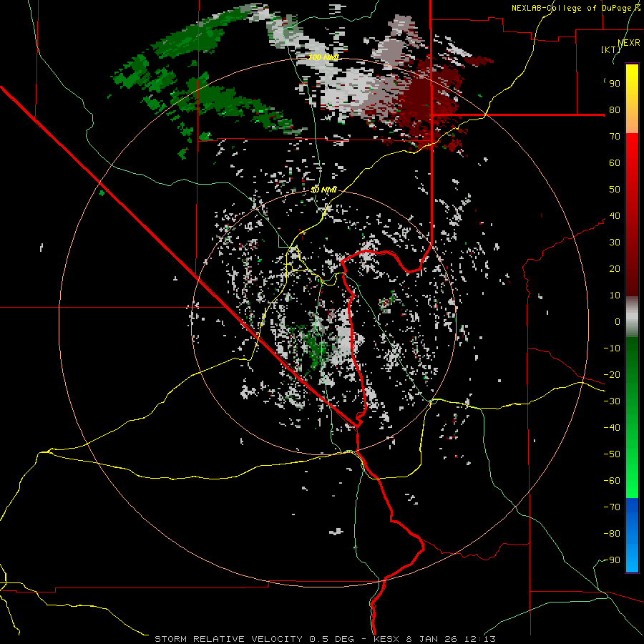Click the -20 value on the velocity scale
This screenshot has height=644, width=644.
pos(612,375)
